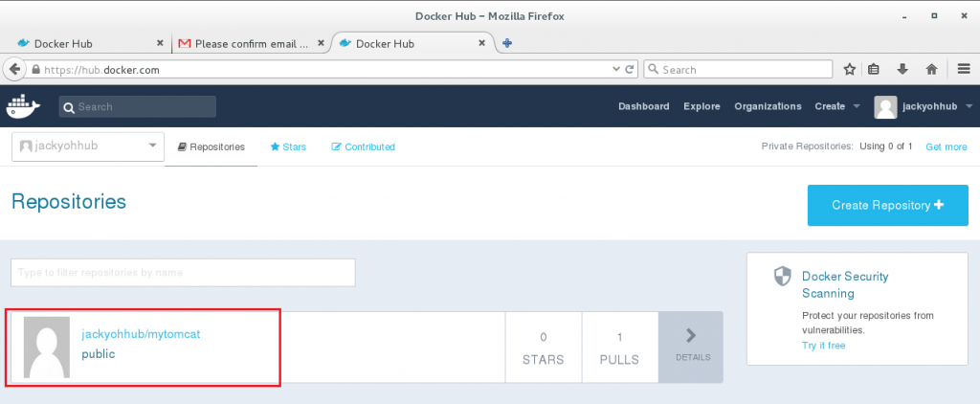Open the Dashboard nav item
The width and height of the screenshot is (980, 404).
644,106
